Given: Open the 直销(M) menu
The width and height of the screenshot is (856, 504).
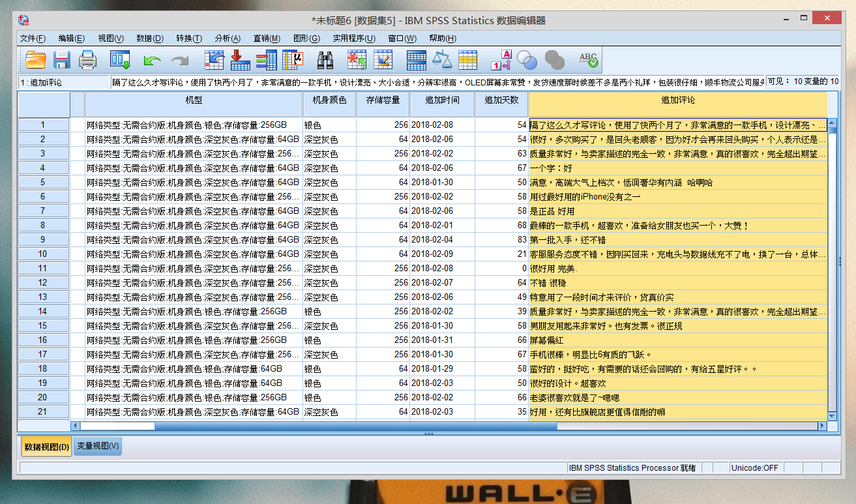Looking at the screenshot, I should coord(267,38).
